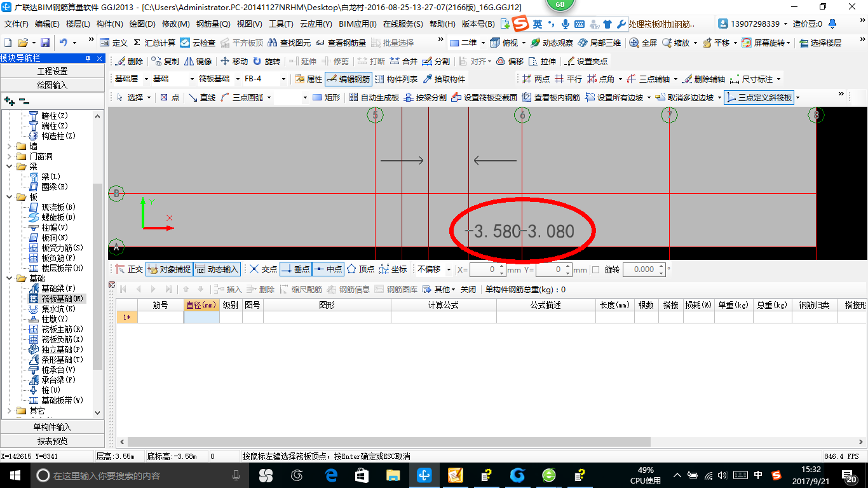Toggle 交点 snap option

pos(264,269)
